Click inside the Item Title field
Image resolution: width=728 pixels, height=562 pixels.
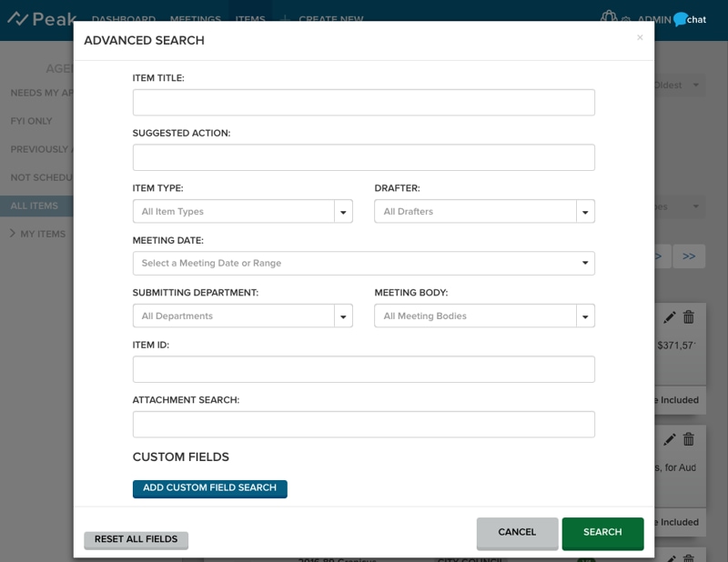(x=364, y=102)
